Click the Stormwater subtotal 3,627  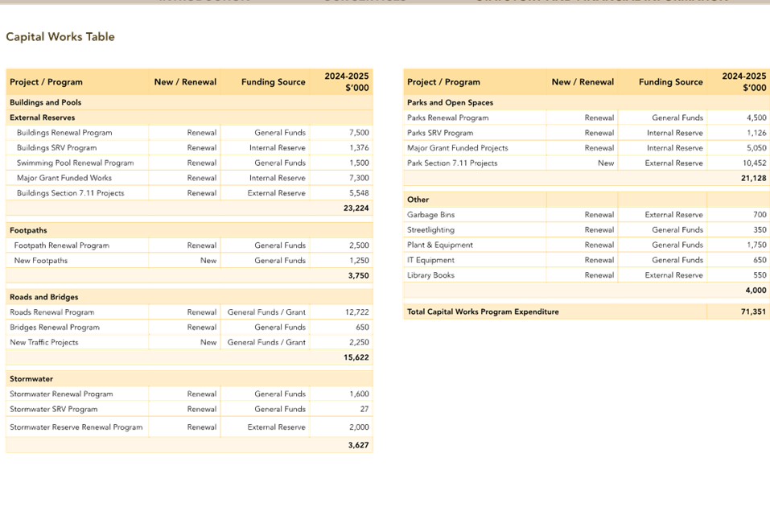coord(359,446)
